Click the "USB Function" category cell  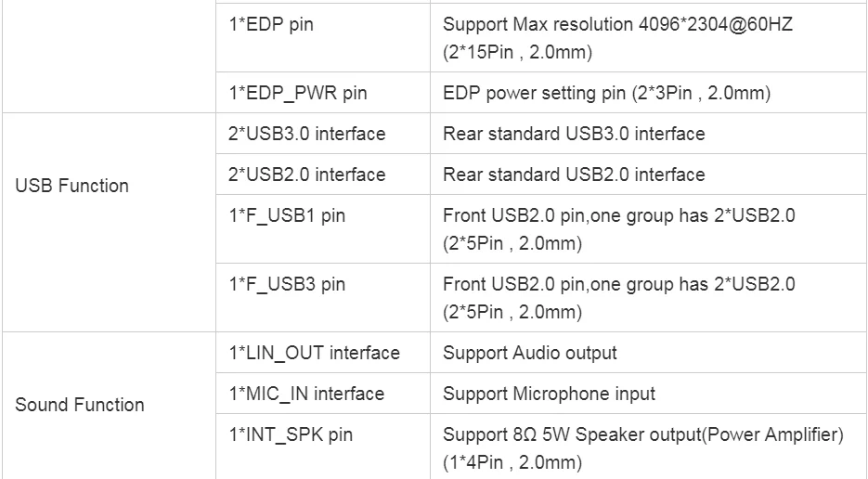[x=72, y=186]
